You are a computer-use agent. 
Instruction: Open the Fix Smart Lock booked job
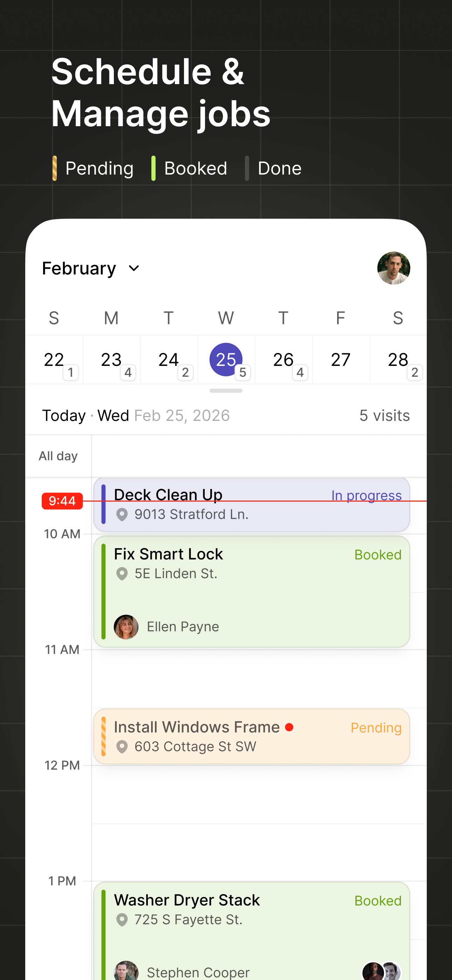click(x=252, y=592)
